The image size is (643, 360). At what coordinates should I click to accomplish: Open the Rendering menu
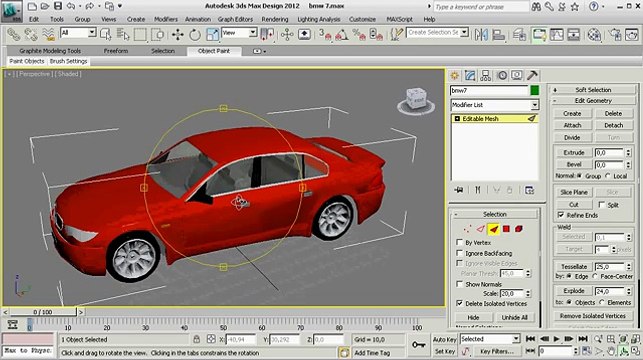pyautogui.click(x=275, y=19)
